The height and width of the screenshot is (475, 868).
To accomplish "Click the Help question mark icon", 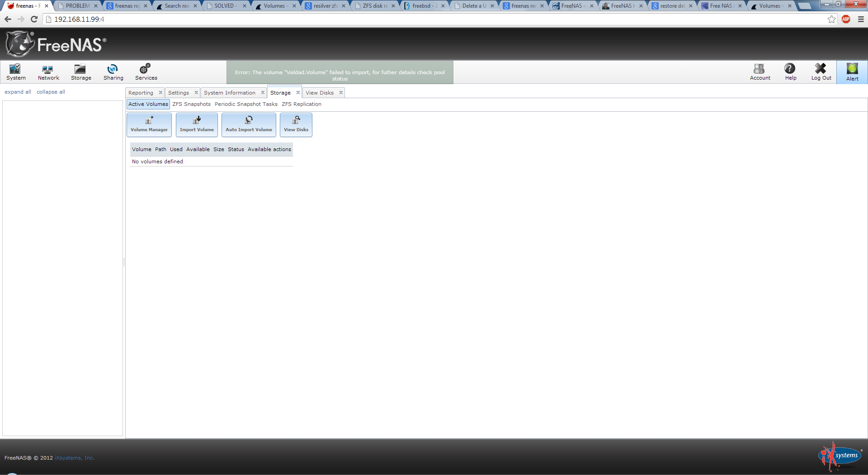I will (x=791, y=72).
